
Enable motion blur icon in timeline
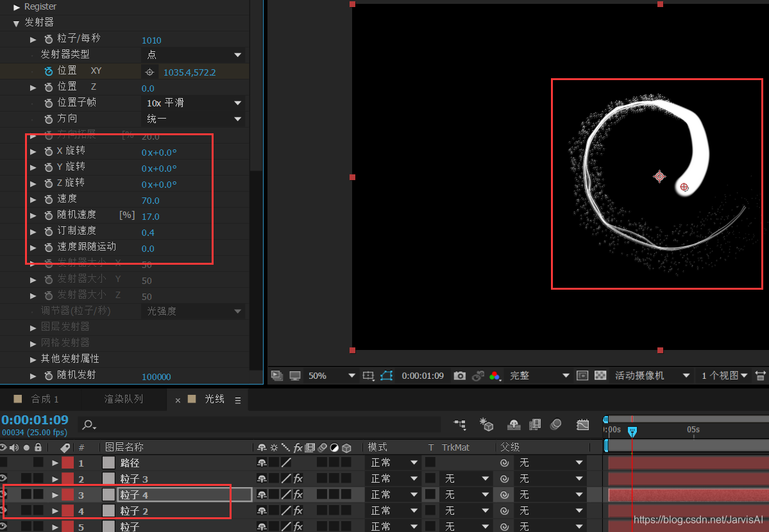click(x=555, y=424)
